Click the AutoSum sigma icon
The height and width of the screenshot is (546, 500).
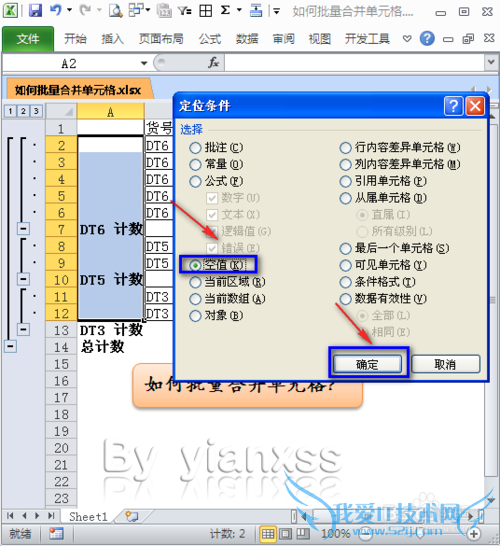[225, 10]
